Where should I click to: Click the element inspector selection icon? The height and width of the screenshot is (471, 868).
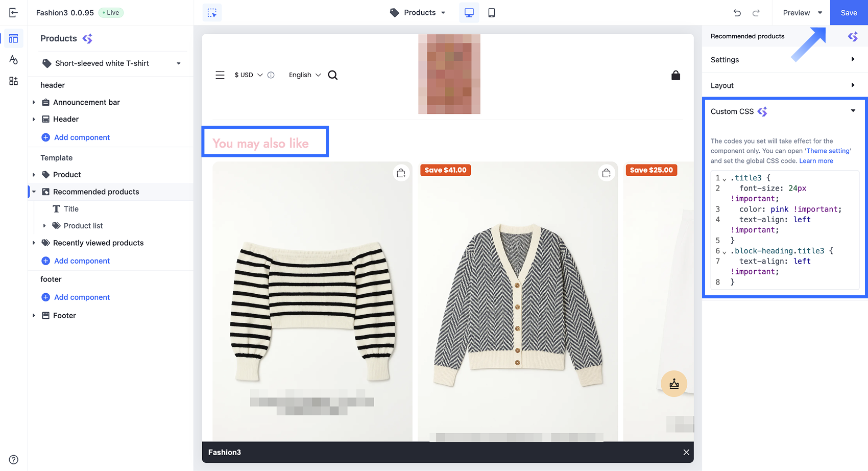point(212,13)
